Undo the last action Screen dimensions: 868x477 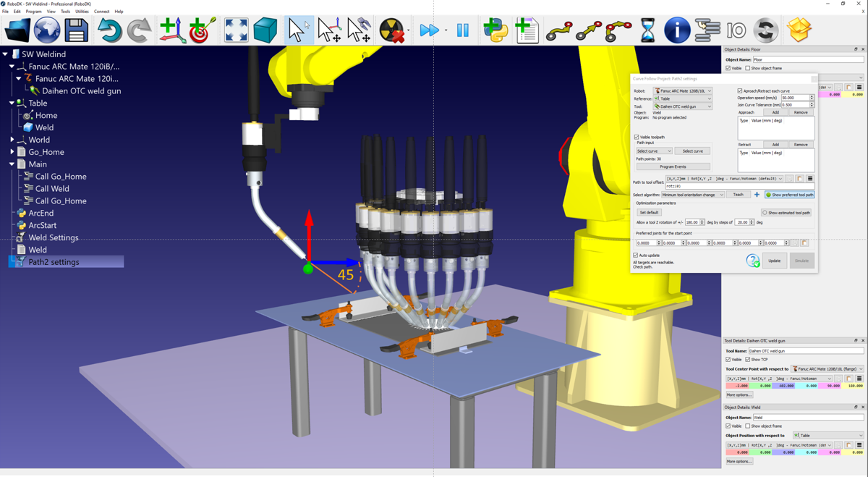pos(109,30)
